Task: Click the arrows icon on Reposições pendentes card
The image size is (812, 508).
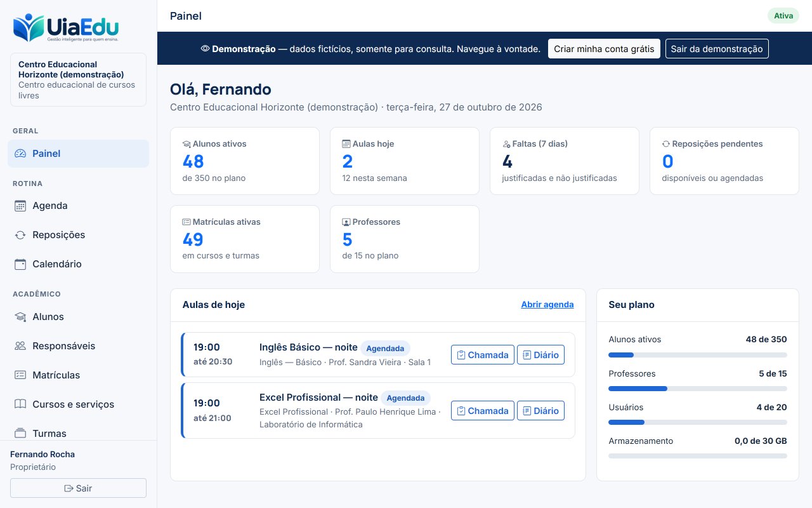Action: 666,144
